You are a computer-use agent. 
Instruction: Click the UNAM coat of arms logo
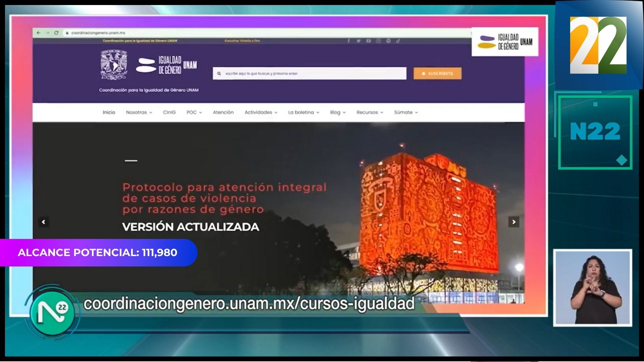pyautogui.click(x=114, y=65)
